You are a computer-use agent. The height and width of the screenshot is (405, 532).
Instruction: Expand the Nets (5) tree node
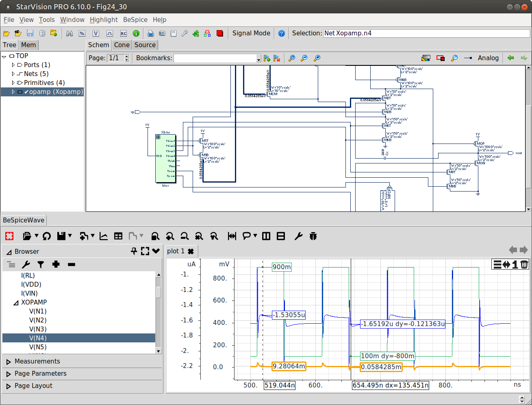coord(13,74)
